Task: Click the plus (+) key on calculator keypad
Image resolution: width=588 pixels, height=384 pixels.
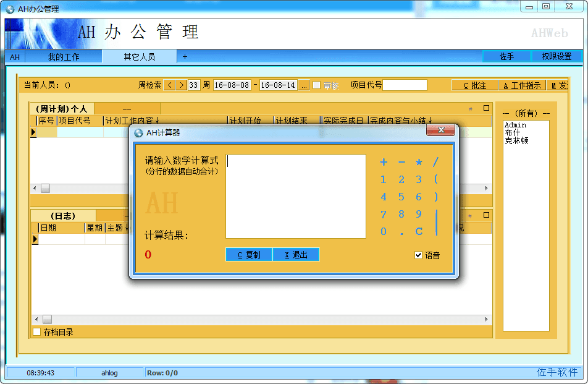Action: coord(384,161)
